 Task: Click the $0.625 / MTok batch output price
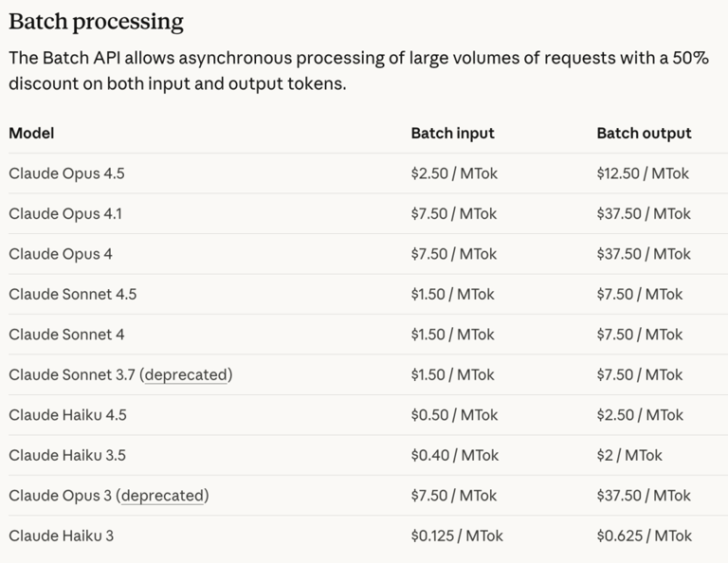645,536
